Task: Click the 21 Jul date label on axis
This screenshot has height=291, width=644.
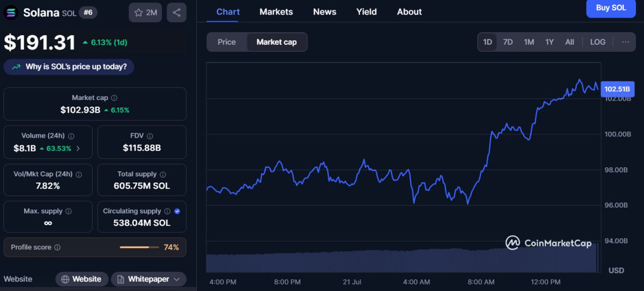Action: 352,282
